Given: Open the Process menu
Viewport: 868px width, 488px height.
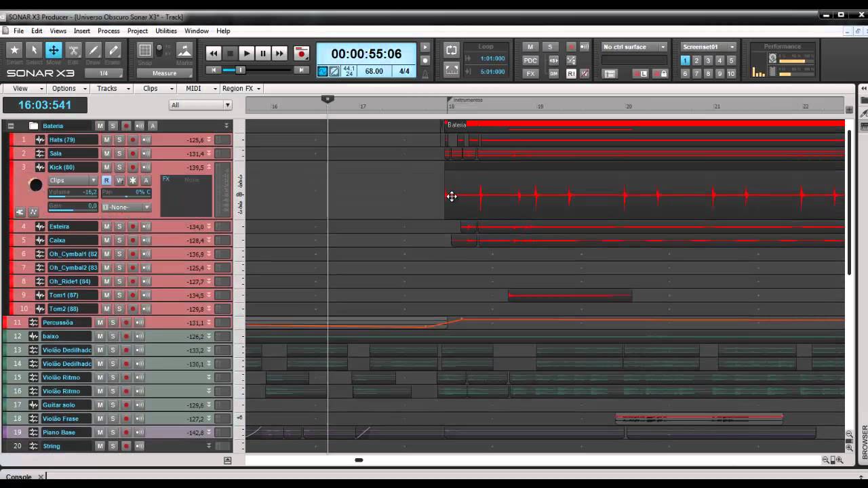Looking at the screenshot, I should tap(108, 31).
